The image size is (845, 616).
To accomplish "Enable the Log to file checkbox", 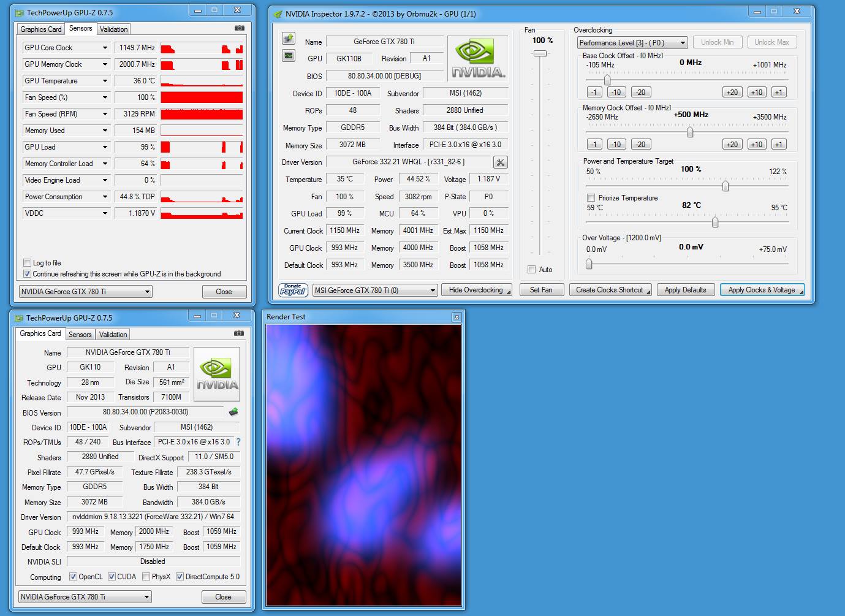I will 27,263.
